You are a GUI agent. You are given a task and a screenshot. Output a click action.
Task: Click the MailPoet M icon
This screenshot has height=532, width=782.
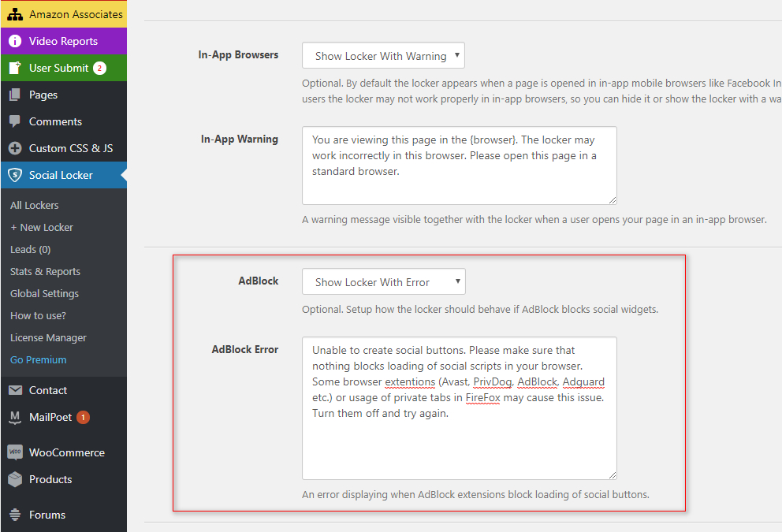coord(15,417)
